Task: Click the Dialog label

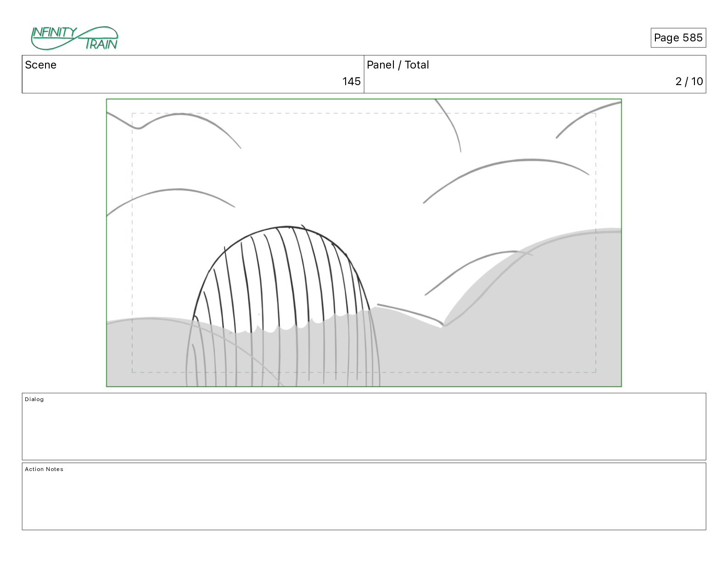Action: tap(34, 399)
